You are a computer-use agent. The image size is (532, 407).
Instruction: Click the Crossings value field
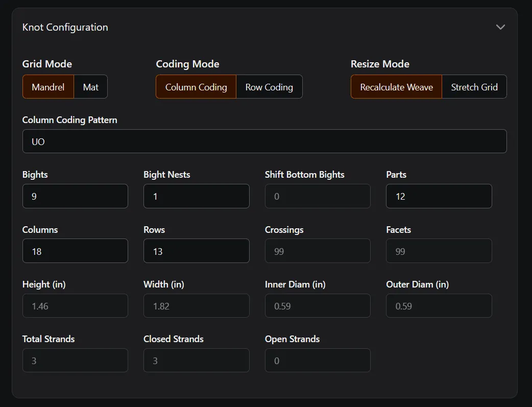coord(318,251)
